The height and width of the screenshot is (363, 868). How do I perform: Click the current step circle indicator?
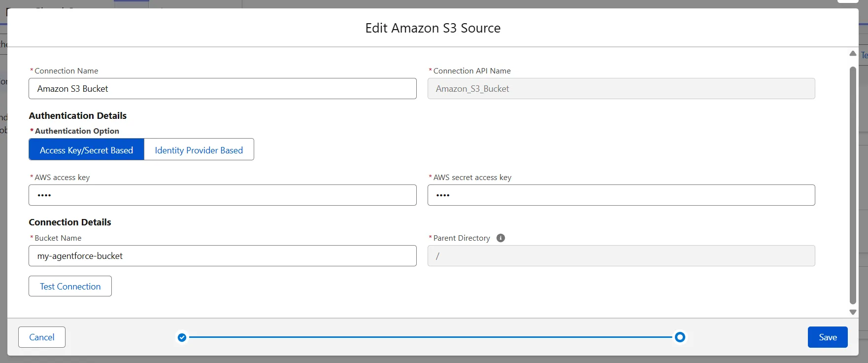click(x=680, y=337)
